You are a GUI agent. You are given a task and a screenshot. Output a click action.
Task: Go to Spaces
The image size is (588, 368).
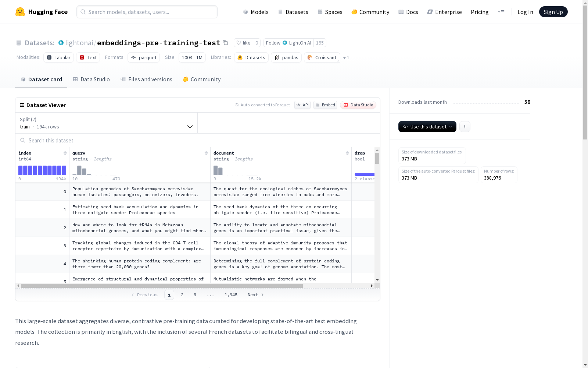point(330,12)
